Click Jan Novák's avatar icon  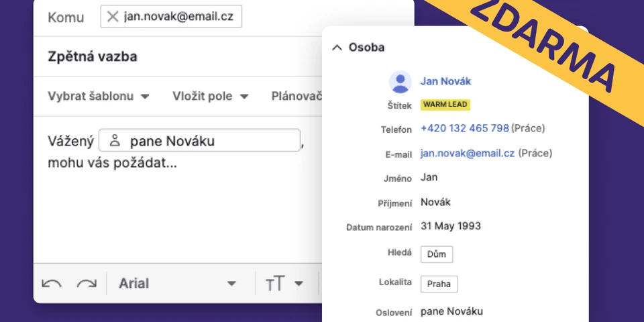click(400, 82)
